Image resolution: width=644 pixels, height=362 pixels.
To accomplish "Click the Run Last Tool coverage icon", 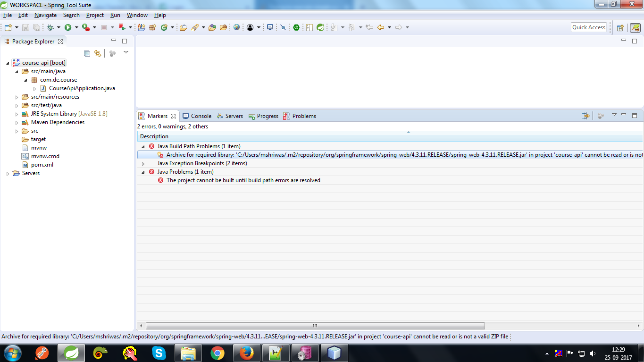I will (x=86, y=27).
